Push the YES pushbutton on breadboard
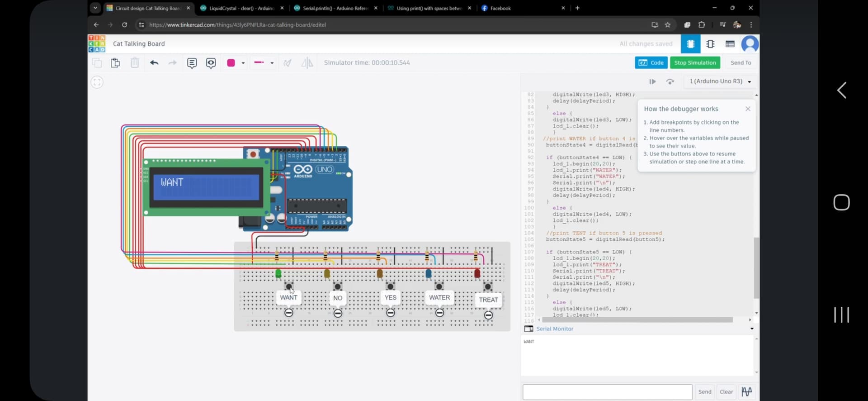 pyautogui.click(x=391, y=286)
